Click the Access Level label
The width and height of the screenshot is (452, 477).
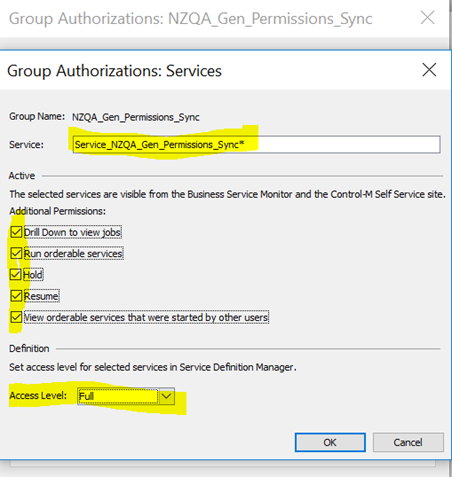click(38, 396)
